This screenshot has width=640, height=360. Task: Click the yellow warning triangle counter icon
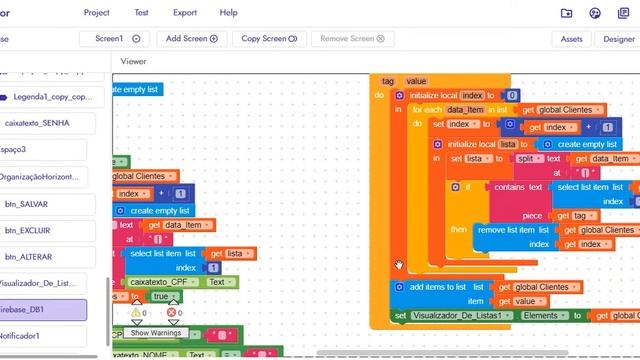(136, 313)
